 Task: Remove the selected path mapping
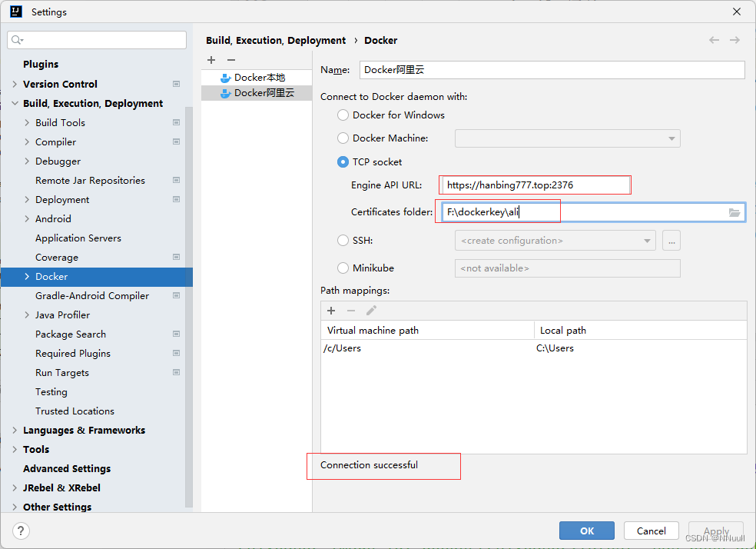pos(351,311)
